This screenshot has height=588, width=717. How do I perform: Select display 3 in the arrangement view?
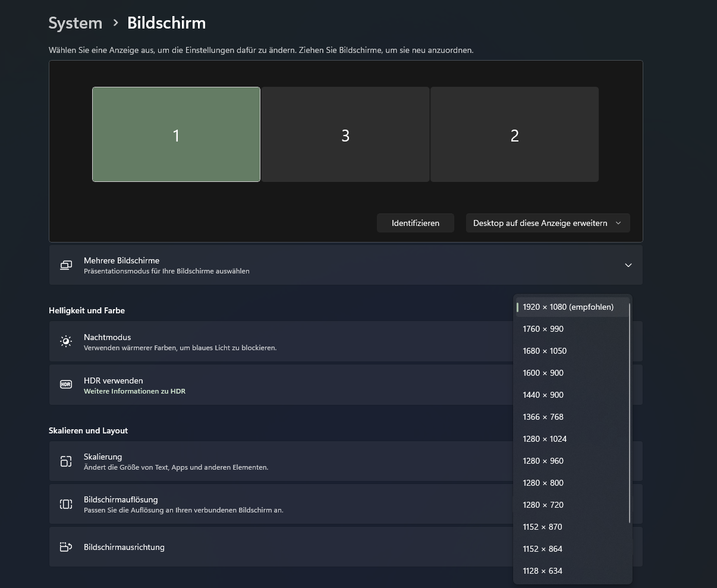(345, 134)
